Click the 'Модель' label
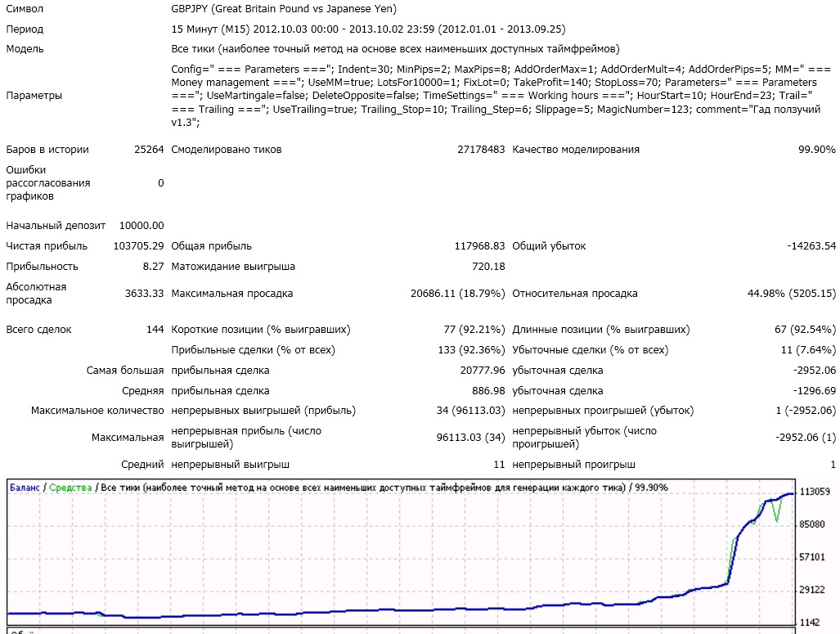 (x=25, y=49)
